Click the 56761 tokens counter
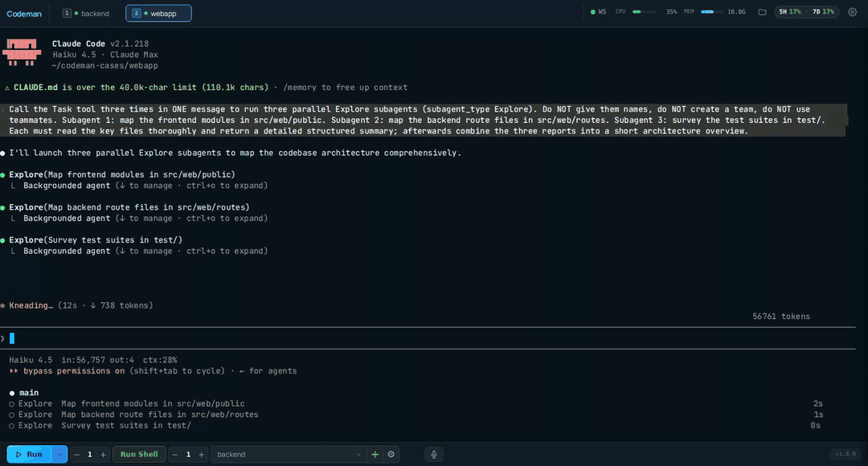The width and height of the screenshot is (868, 466). coord(781,317)
